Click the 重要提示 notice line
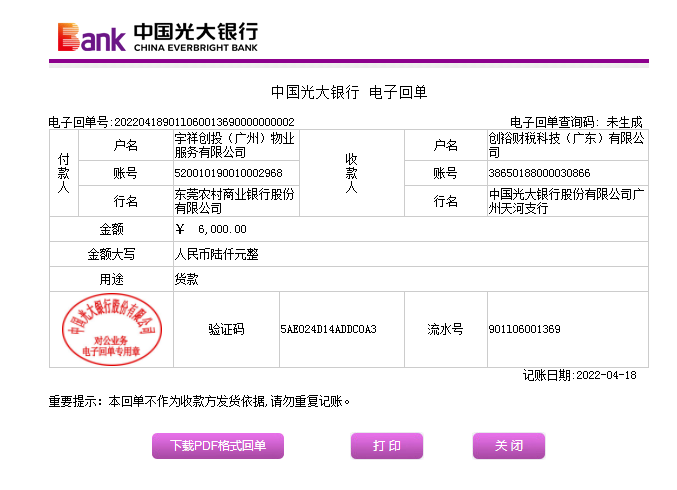677x490 pixels. pos(199,401)
